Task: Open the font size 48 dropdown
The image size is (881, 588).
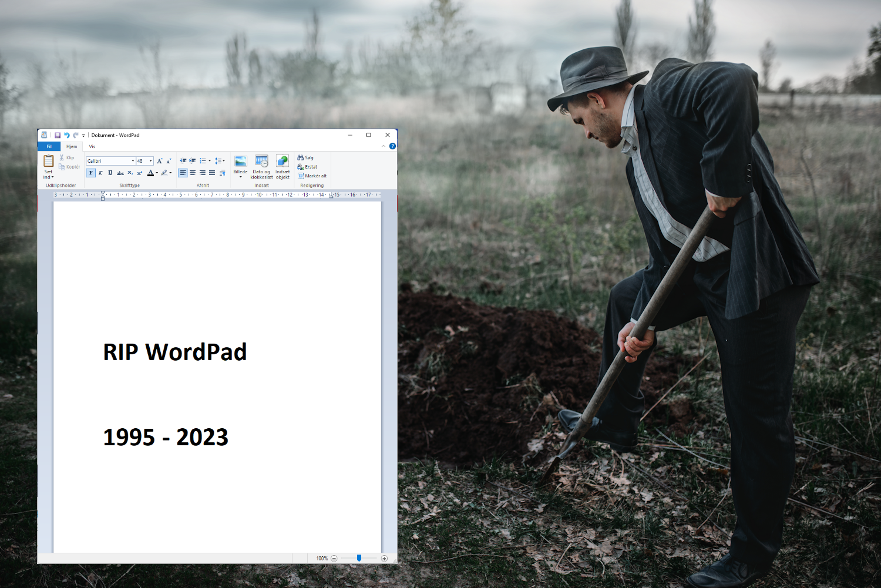Action: tap(149, 160)
